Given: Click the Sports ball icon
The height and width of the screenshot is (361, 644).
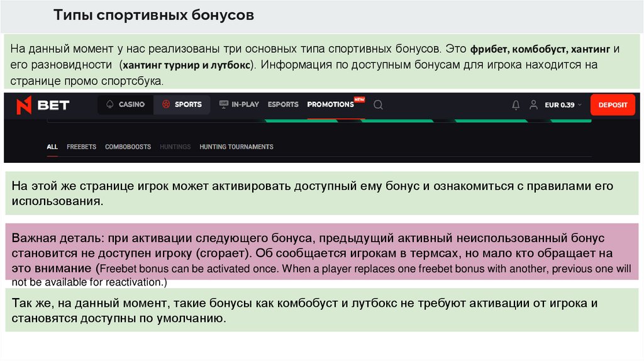Looking at the screenshot, I should pos(166,104).
